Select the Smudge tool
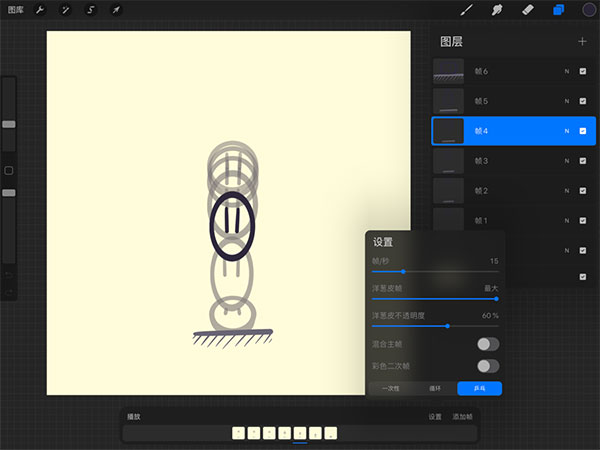Screen dimensions: 600x450 [x=495, y=10]
